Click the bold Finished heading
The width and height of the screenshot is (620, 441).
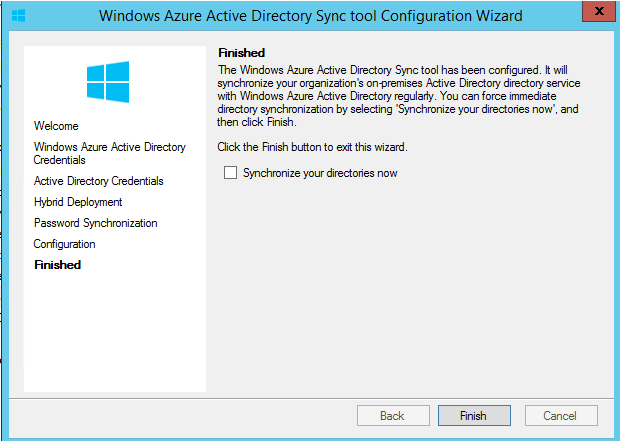pos(241,51)
